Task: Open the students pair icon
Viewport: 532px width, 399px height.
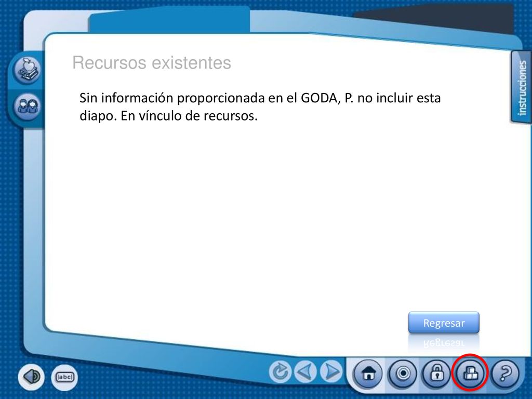Action: point(27,107)
